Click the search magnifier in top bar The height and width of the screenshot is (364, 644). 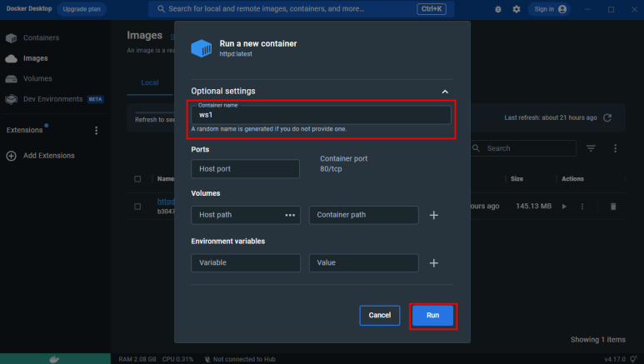(x=161, y=8)
